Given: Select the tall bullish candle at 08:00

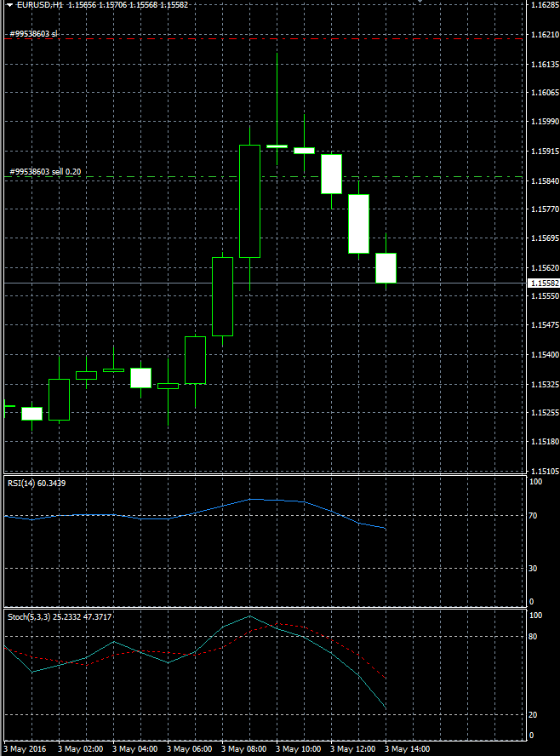Looking at the screenshot, I should pyautogui.click(x=249, y=201).
